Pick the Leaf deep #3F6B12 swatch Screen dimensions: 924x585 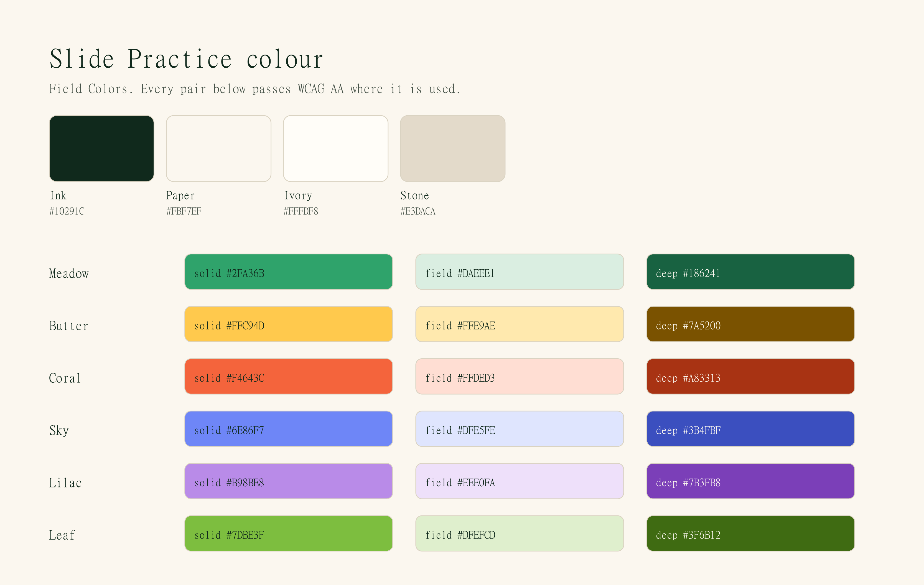coord(750,534)
